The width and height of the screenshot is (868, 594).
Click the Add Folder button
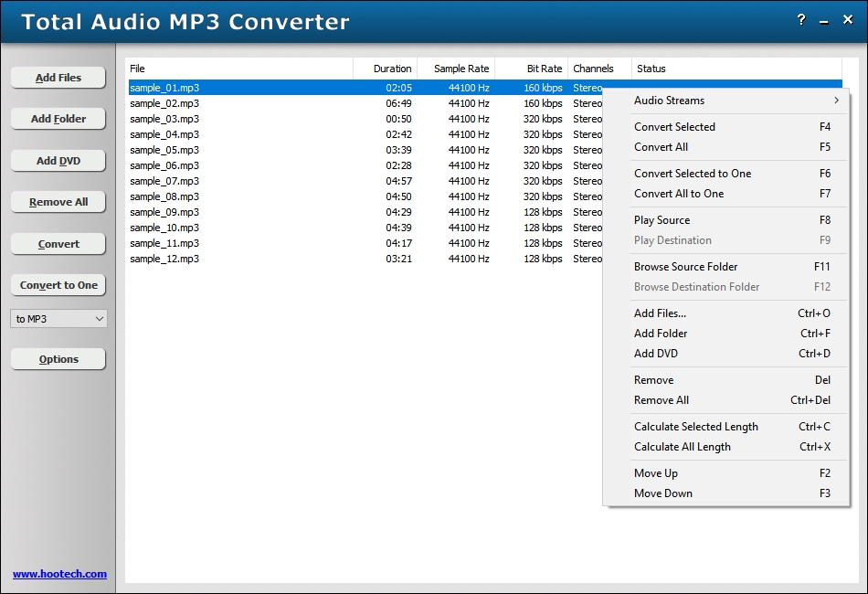58,119
